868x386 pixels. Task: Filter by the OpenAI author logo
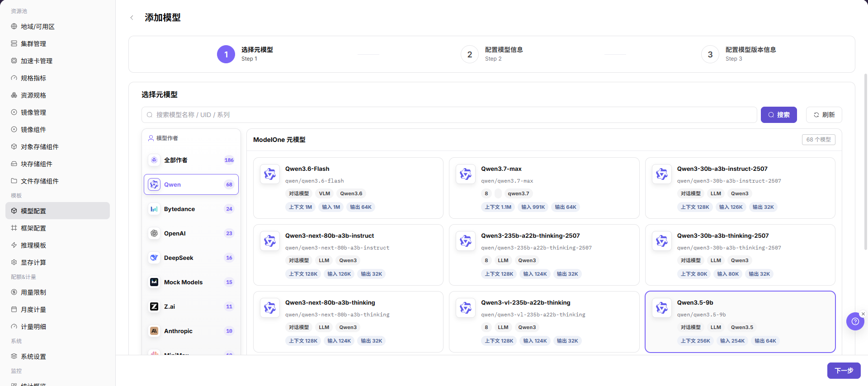(x=154, y=233)
